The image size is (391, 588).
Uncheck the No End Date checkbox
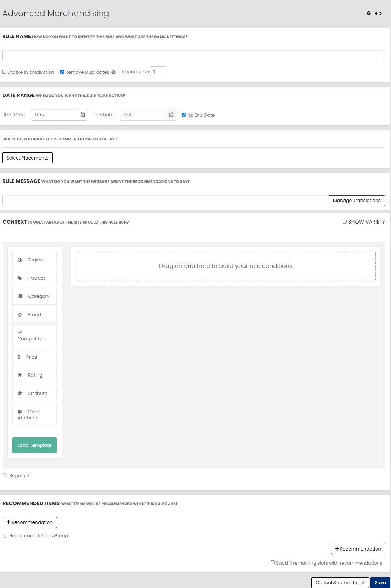click(184, 115)
